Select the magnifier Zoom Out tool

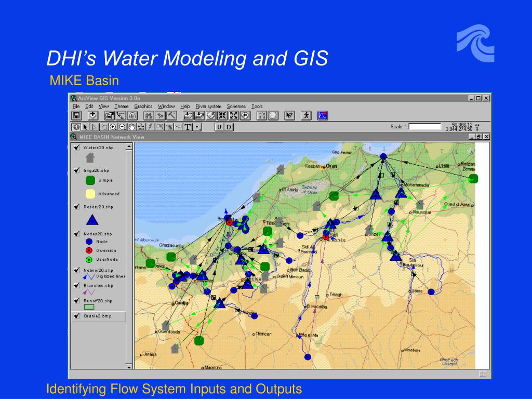click(x=122, y=127)
